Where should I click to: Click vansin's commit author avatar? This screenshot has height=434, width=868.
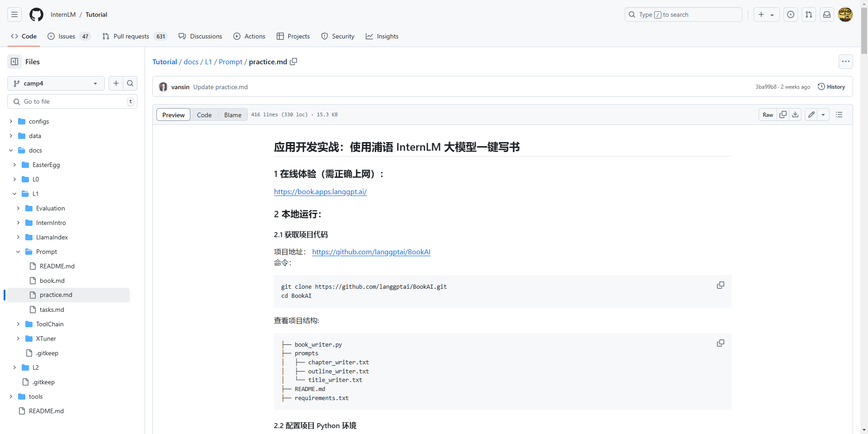coord(163,87)
